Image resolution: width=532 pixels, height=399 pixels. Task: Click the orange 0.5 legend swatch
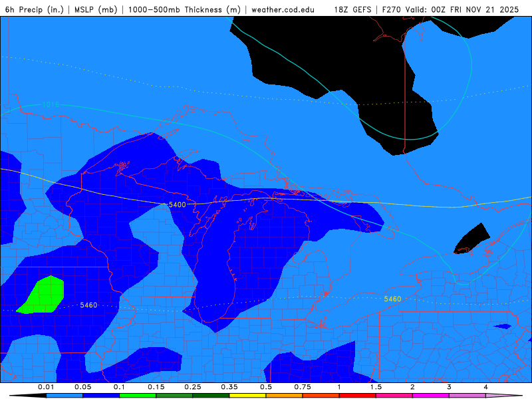pos(285,396)
